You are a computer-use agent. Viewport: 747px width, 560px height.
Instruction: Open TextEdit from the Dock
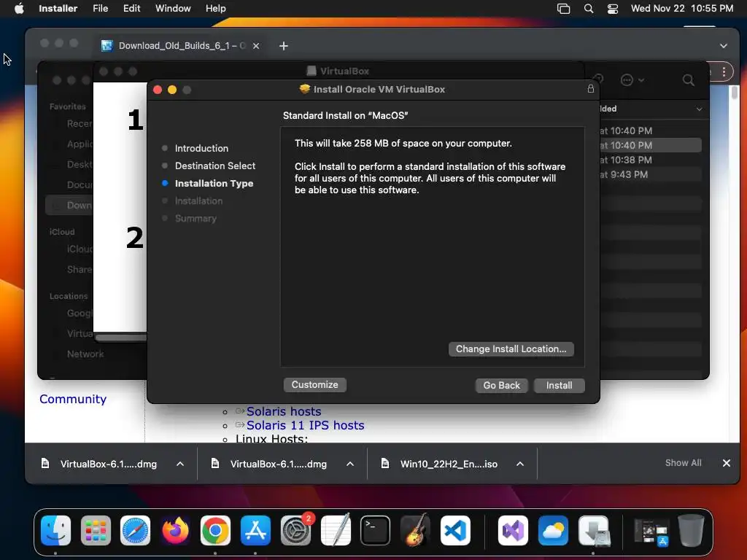(336, 530)
